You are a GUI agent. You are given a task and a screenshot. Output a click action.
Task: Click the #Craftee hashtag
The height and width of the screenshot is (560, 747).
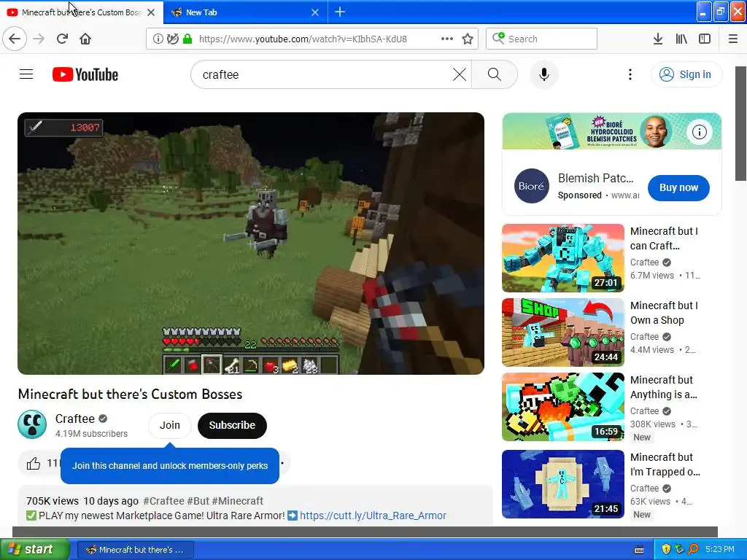pos(163,501)
